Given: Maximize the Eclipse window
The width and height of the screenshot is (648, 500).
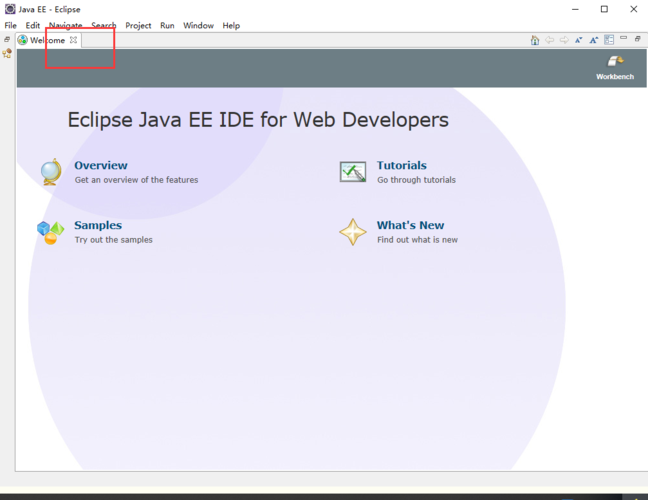Looking at the screenshot, I should [x=604, y=9].
